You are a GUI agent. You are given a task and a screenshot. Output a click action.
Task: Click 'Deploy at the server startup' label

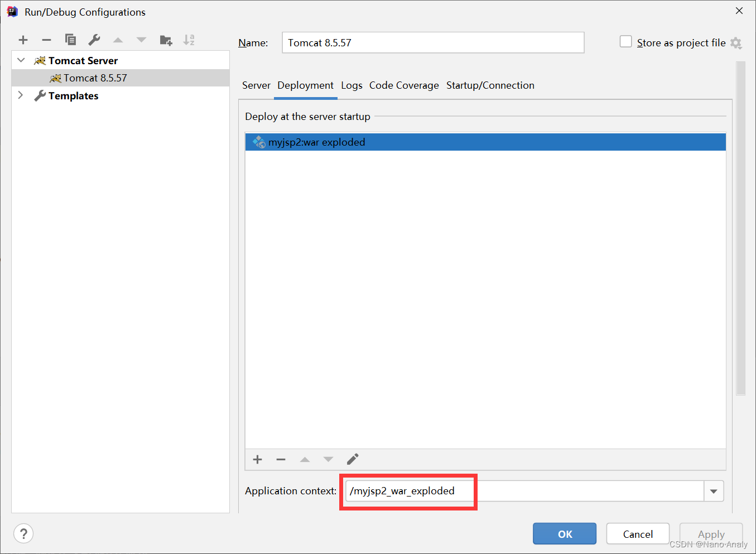click(x=307, y=116)
